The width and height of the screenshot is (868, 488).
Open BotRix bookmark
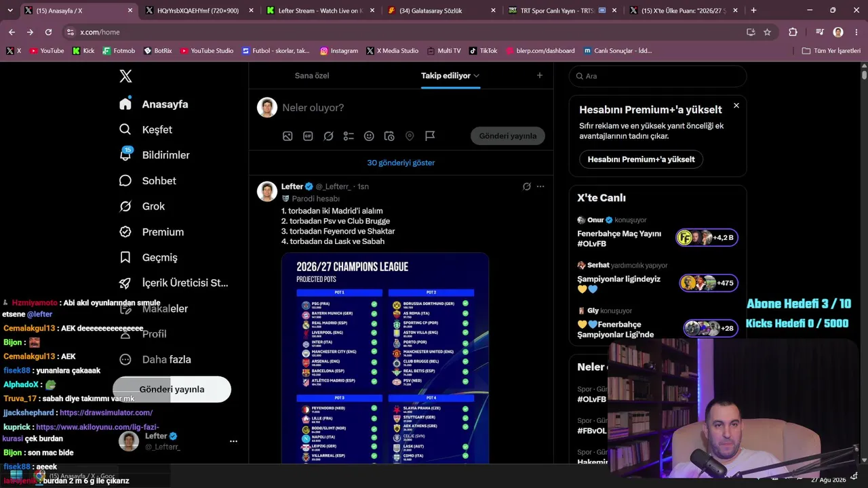(x=158, y=51)
